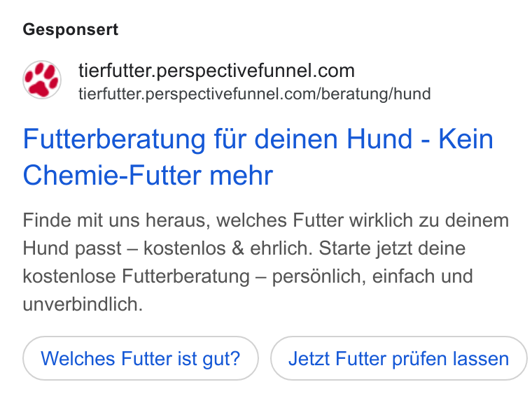Click the word "Kein" in the headline

(465, 139)
